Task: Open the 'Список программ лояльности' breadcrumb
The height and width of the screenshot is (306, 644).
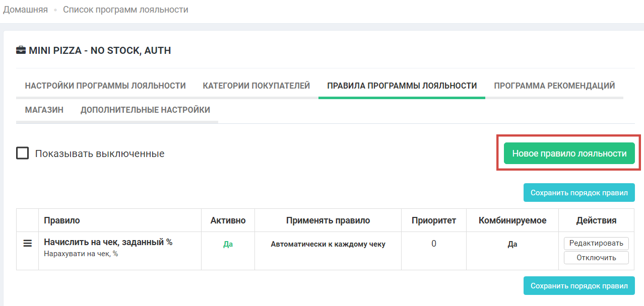Action: point(125,10)
